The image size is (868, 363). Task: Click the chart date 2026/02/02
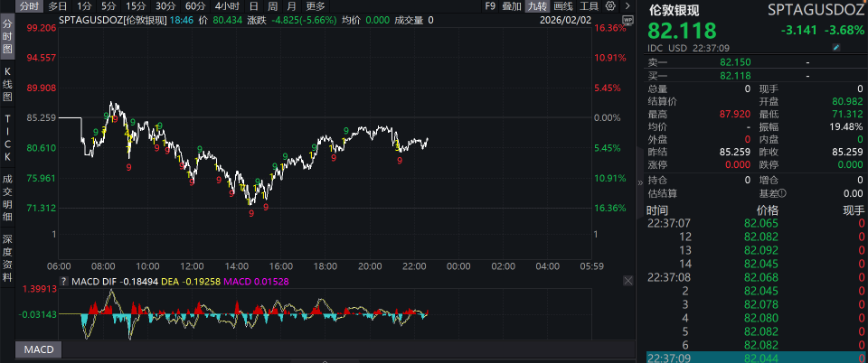tap(566, 20)
